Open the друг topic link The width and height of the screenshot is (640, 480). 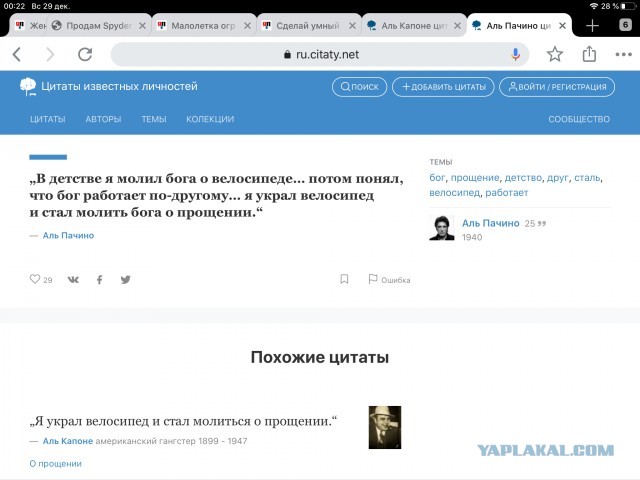[x=558, y=178]
